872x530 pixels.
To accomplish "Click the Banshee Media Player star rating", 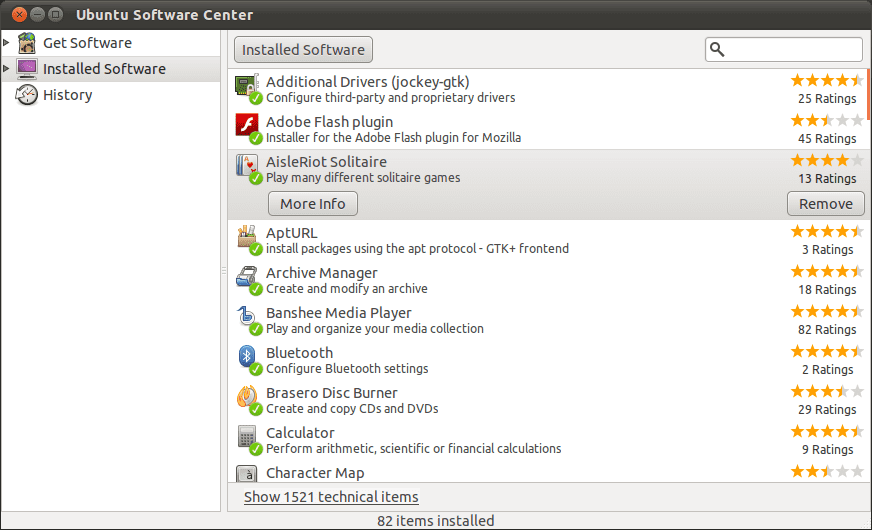I will [x=827, y=311].
